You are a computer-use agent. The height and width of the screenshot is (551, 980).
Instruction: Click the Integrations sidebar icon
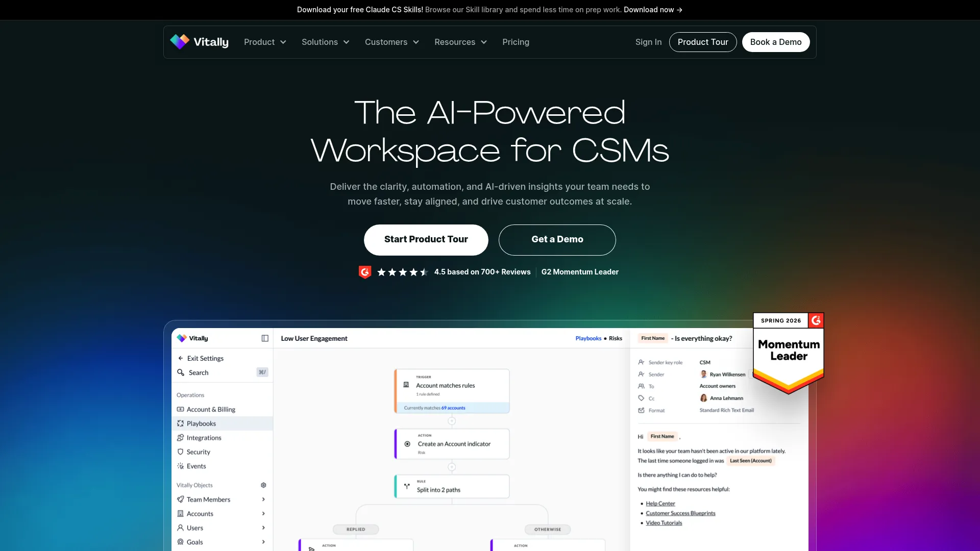pyautogui.click(x=180, y=438)
